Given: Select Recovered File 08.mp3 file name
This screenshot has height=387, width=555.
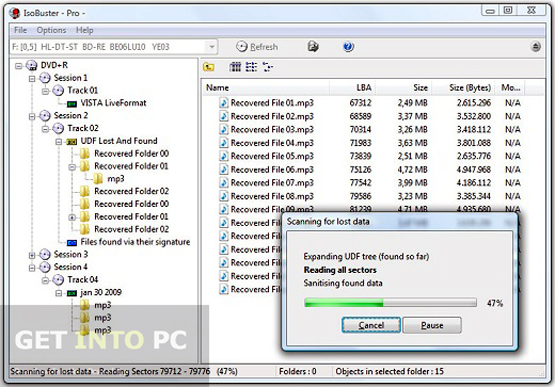Looking at the screenshot, I should [272, 196].
